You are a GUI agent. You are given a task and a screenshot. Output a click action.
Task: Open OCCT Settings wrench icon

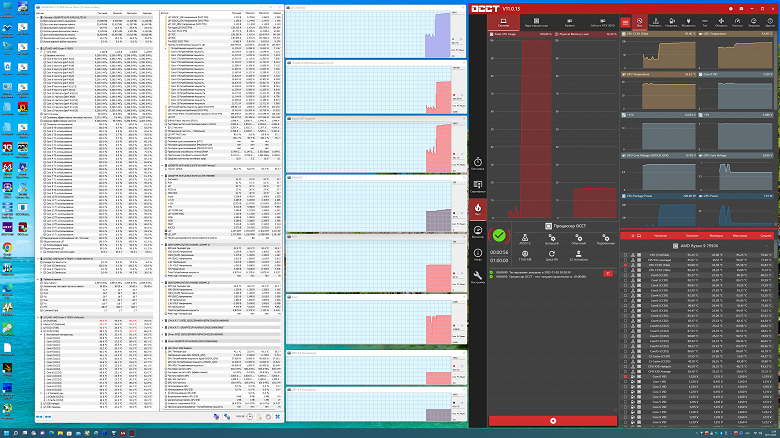point(478,277)
